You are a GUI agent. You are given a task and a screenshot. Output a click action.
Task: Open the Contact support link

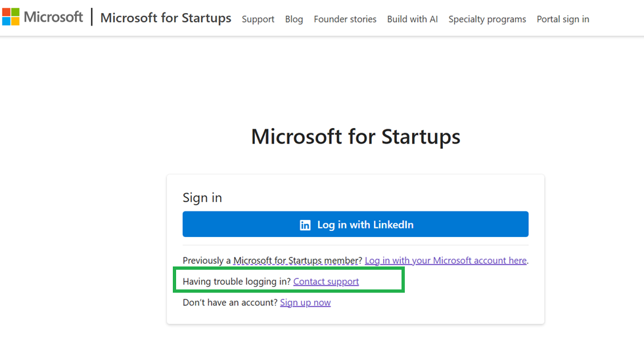pos(326,282)
